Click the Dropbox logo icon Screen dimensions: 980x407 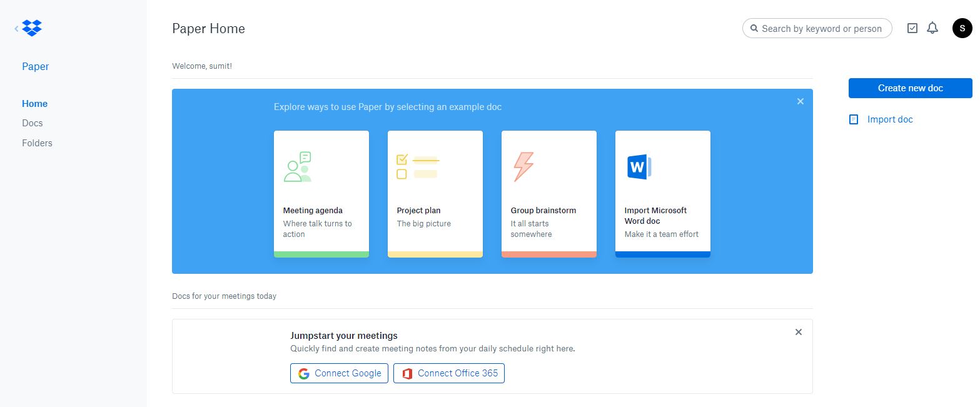[32, 28]
